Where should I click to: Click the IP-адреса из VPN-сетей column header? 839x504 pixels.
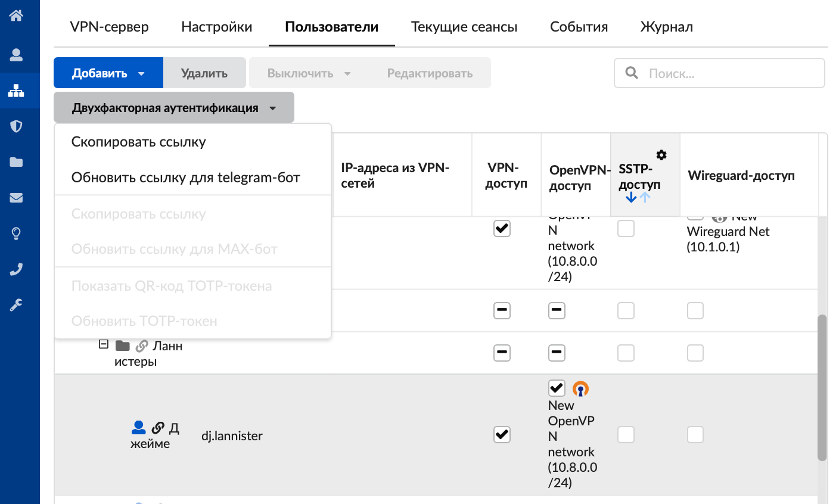coord(402,175)
